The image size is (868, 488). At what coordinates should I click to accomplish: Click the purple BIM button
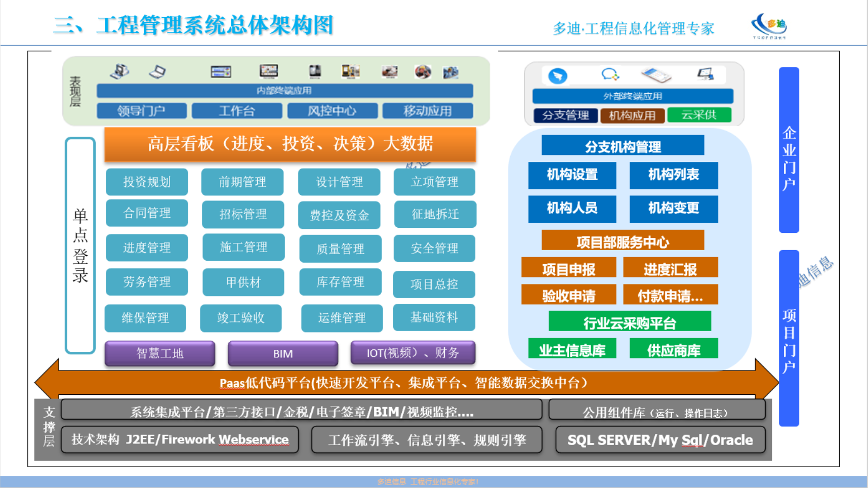click(x=283, y=353)
